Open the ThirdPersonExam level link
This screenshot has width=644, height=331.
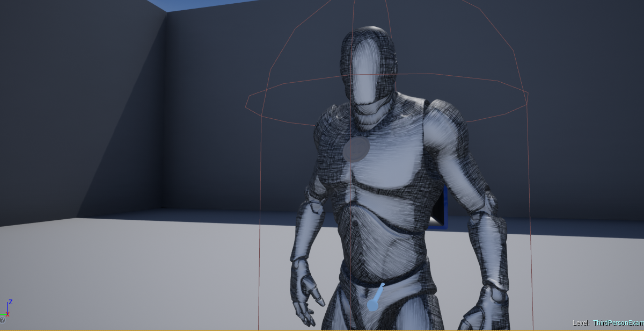[x=618, y=323]
